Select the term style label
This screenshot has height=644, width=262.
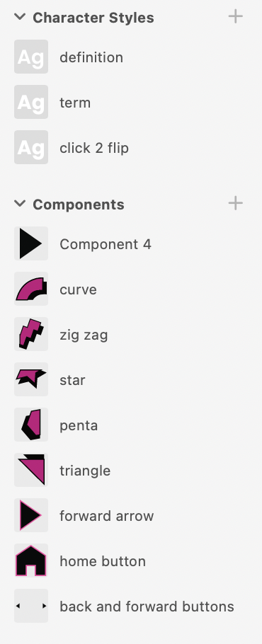tap(75, 103)
